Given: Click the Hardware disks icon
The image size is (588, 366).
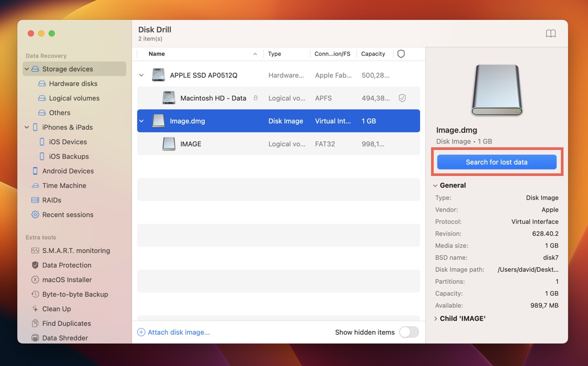Looking at the screenshot, I should pyautogui.click(x=42, y=83).
